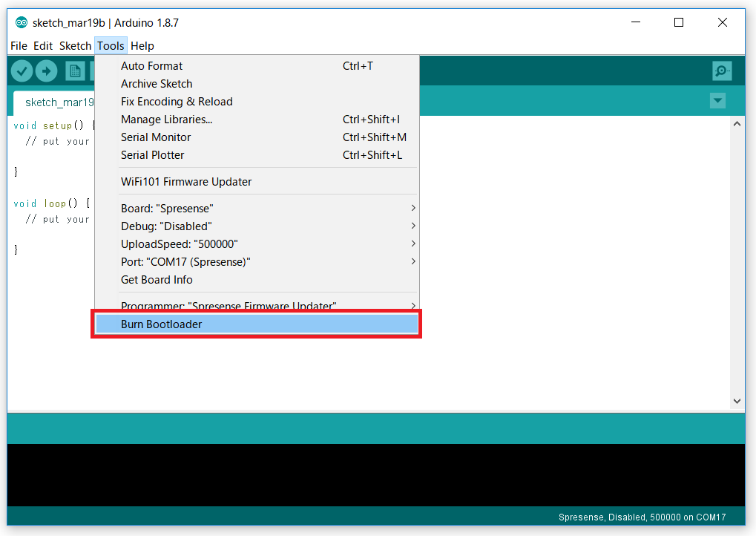Click the Verify checkmark button
Viewport: 756px width, 536px height.
22,71
